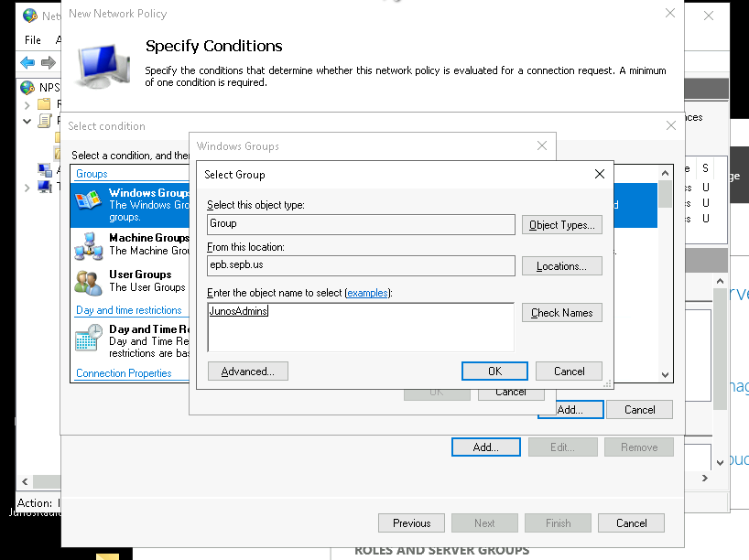Click the Machine Groups network icon

click(90, 244)
